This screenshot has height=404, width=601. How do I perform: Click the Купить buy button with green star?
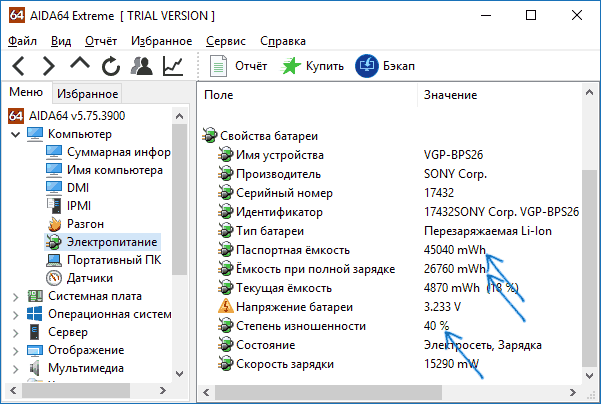point(312,66)
